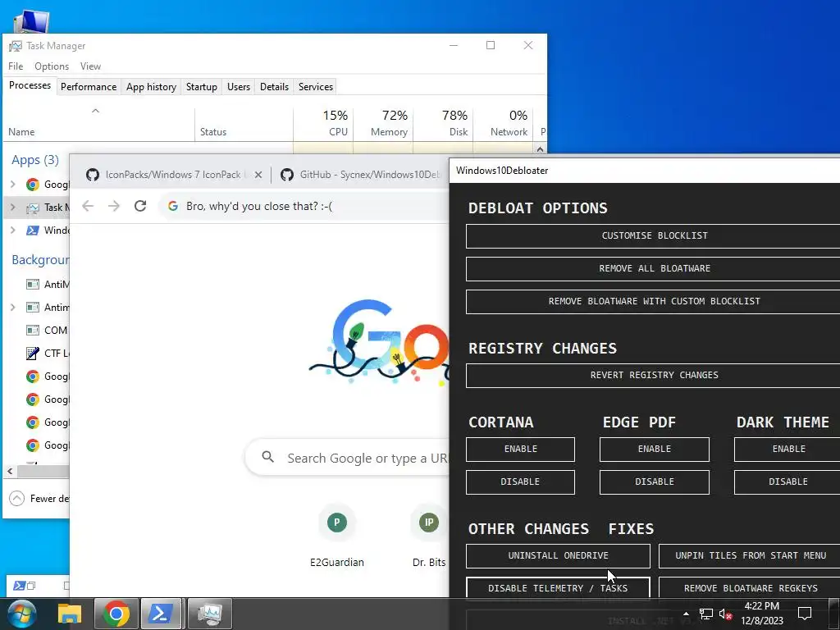
Task: Click Chrome address bar
Action: [x=304, y=206]
